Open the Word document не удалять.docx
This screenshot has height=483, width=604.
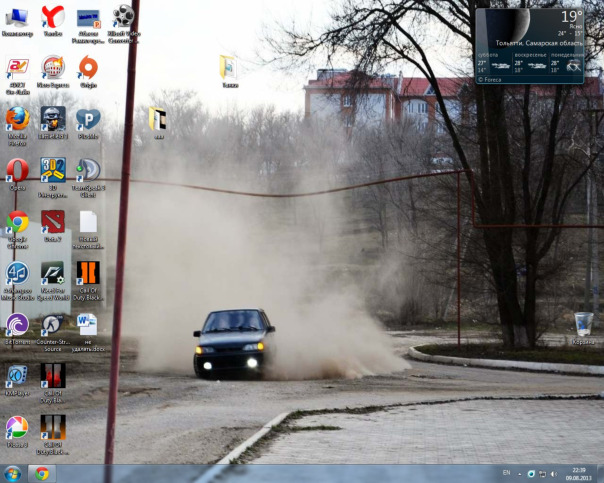point(88,333)
